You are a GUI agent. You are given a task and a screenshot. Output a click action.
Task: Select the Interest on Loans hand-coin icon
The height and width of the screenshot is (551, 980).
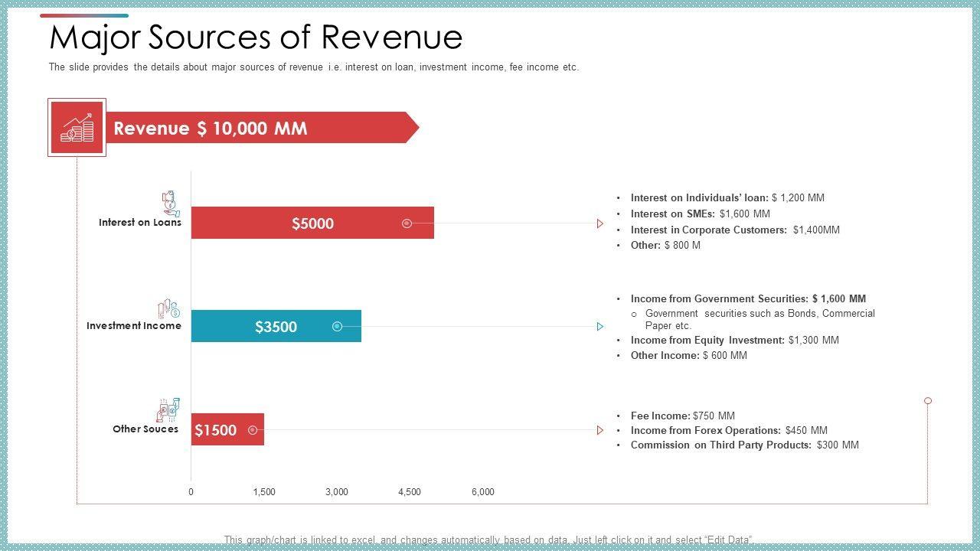click(x=171, y=204)
